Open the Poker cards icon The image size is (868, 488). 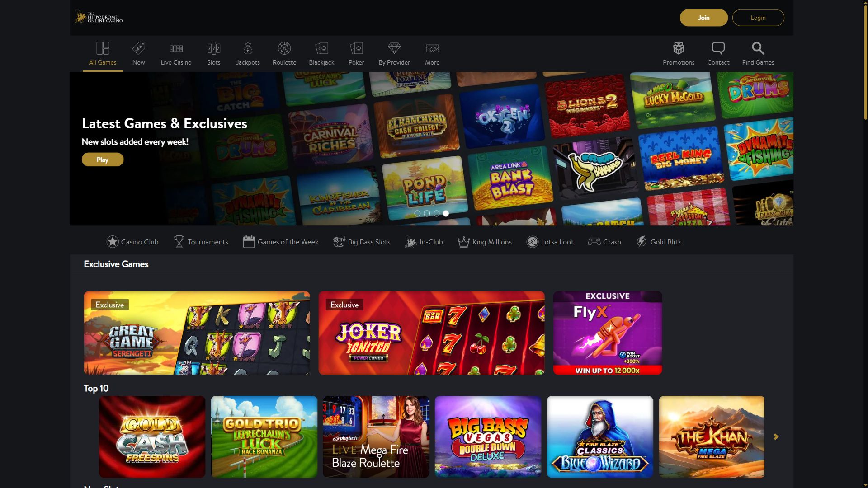(356, 48)
